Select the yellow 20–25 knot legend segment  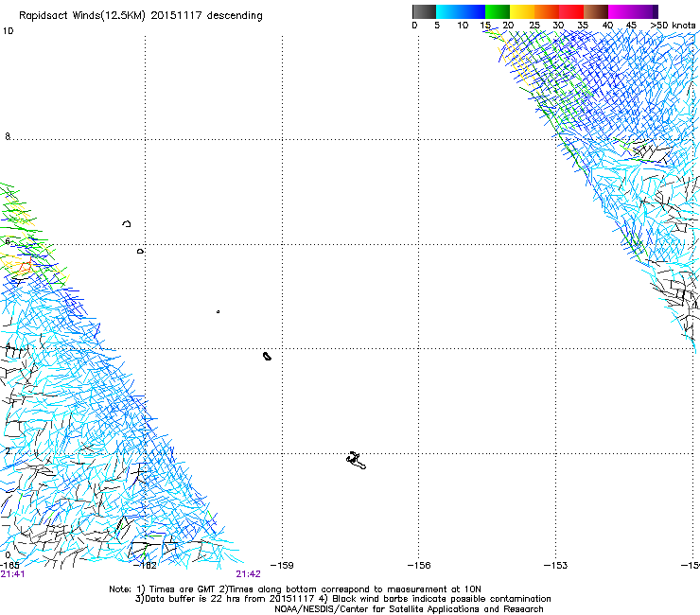[522, 11]
